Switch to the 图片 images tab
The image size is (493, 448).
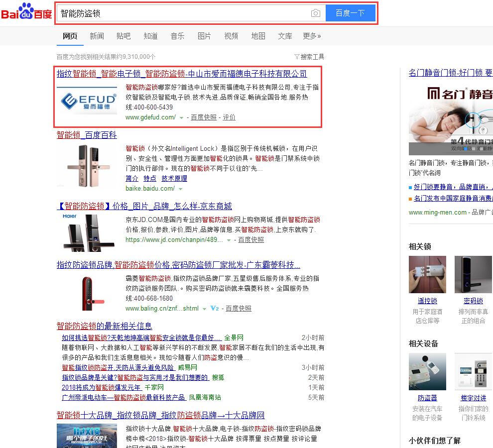[204, 36]
